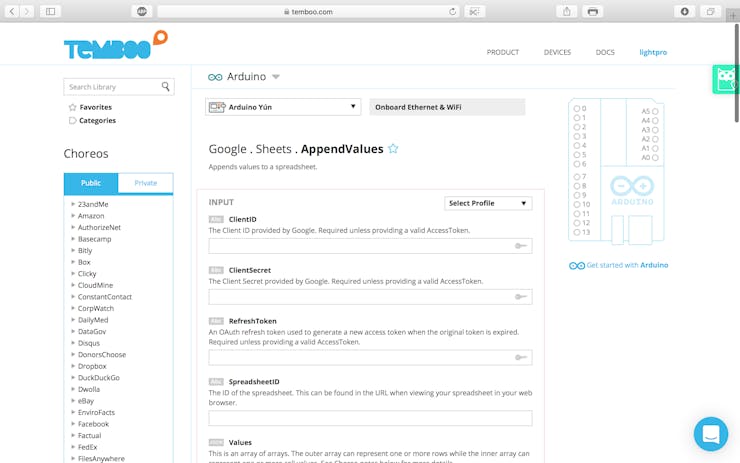The height and width of the screenshot is (463, 740).
Task: Click the key icon in the ClientID field
Action: coord(521,246)
